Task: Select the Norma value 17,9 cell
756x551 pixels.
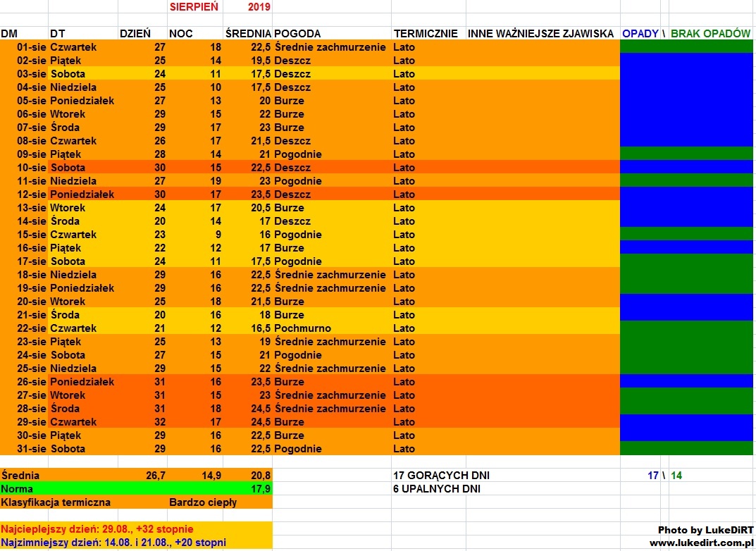Action: coord(260,489)
